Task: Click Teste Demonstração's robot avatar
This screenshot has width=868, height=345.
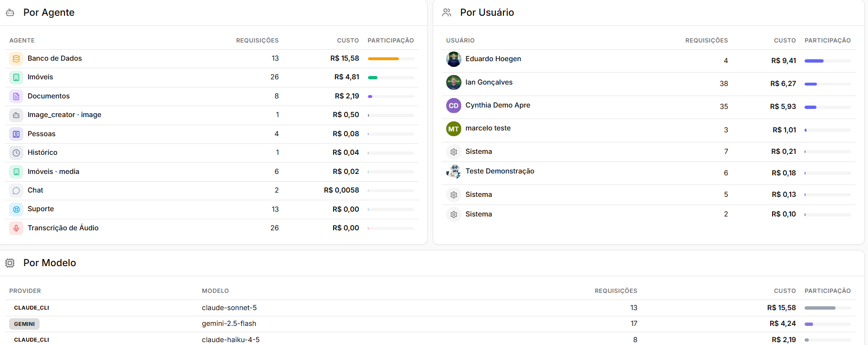Action: pos(454,172)
